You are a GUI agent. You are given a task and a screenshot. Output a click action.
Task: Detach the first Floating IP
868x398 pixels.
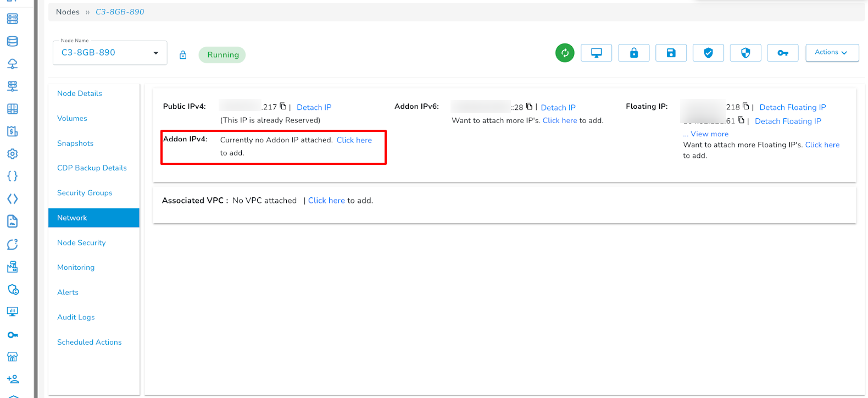click(792, 107)
